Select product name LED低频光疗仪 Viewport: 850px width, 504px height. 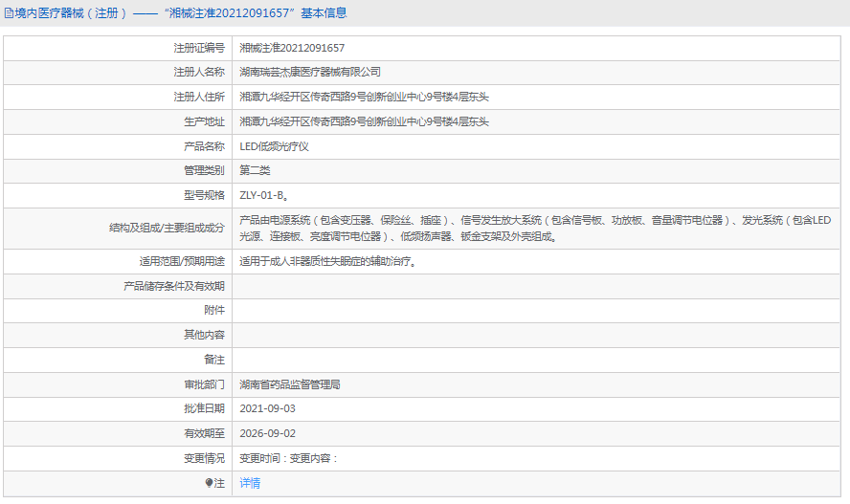(x=275, y=146)
